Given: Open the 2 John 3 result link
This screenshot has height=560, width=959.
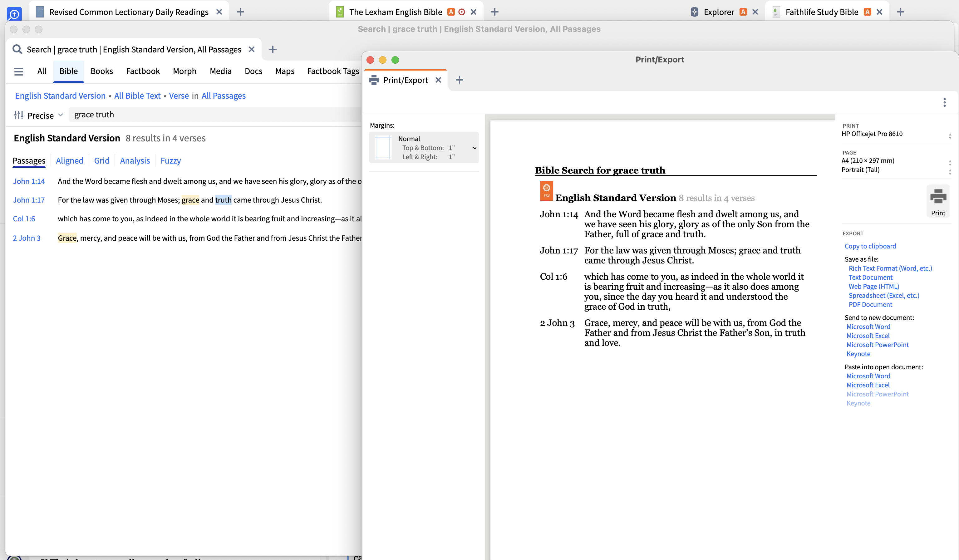Looking at the screenshot, I should (27, 238).
